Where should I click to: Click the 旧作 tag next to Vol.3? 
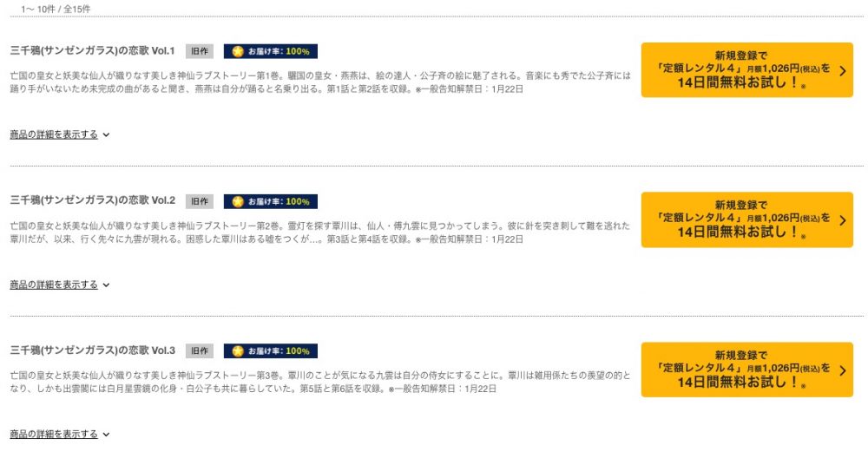click(200, 350)
